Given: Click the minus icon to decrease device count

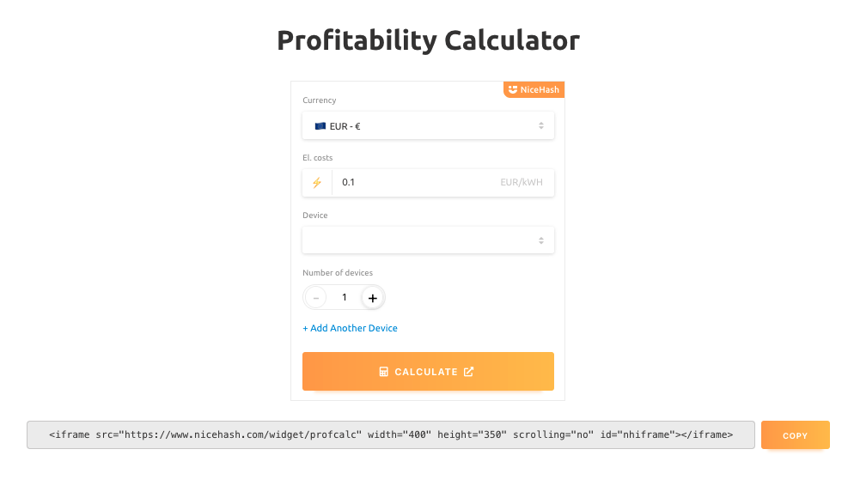Looking at the screenshot, I should pos(315,297).
